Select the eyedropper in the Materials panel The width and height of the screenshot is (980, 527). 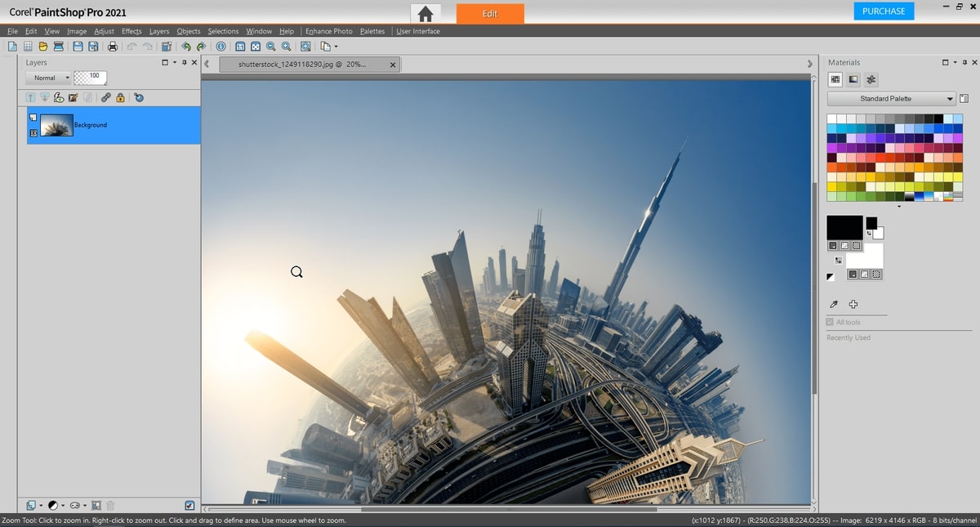click(834, 303)
